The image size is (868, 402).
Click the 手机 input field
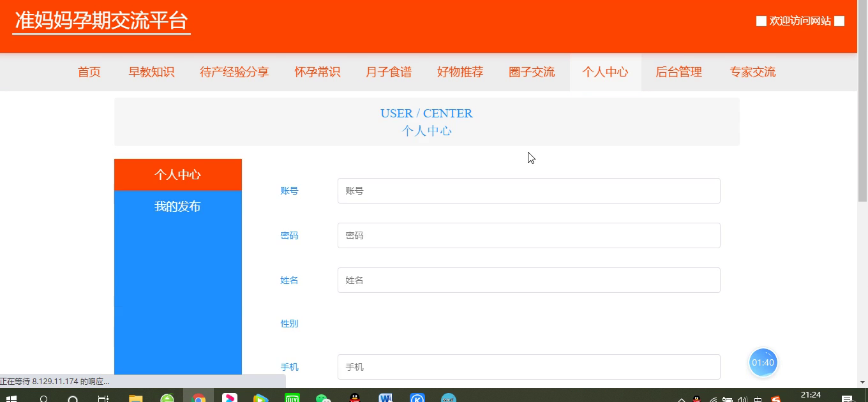point(528,367)
